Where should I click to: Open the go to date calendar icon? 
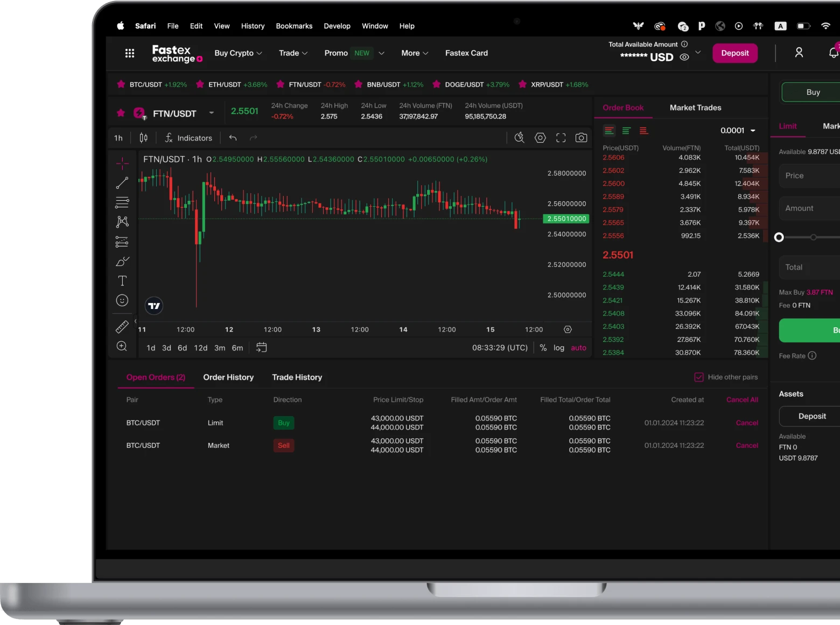(261, 348)
